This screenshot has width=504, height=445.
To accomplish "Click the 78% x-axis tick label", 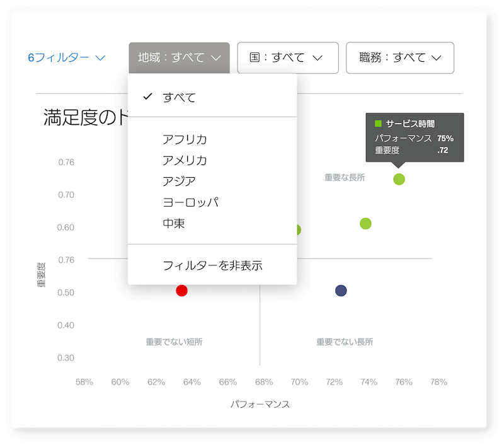I will [x=438, y=382].
